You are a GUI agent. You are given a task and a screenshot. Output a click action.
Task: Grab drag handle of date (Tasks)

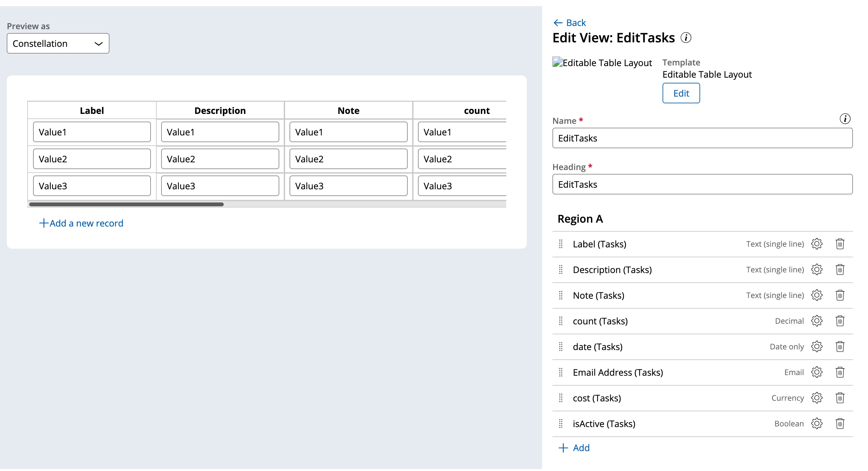click(x=561, y=347)
